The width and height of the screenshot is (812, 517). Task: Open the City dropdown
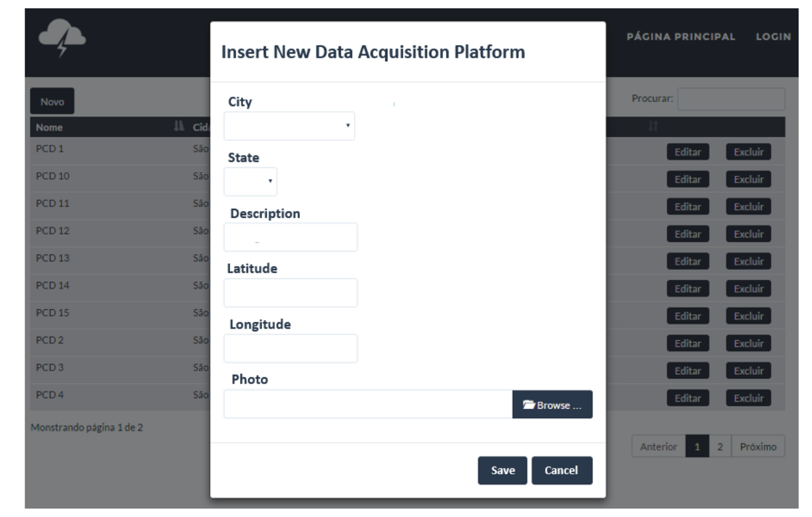(289, 126)
